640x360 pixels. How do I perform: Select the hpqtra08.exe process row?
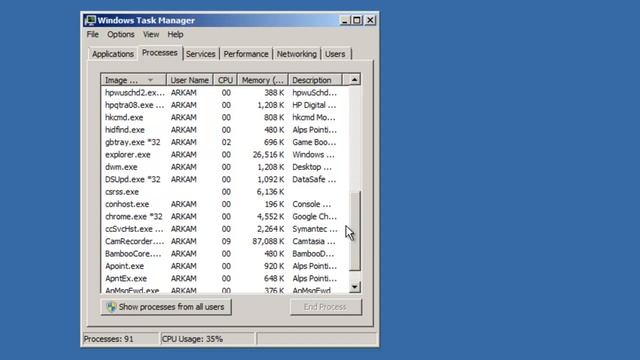(x=224, y=105)
